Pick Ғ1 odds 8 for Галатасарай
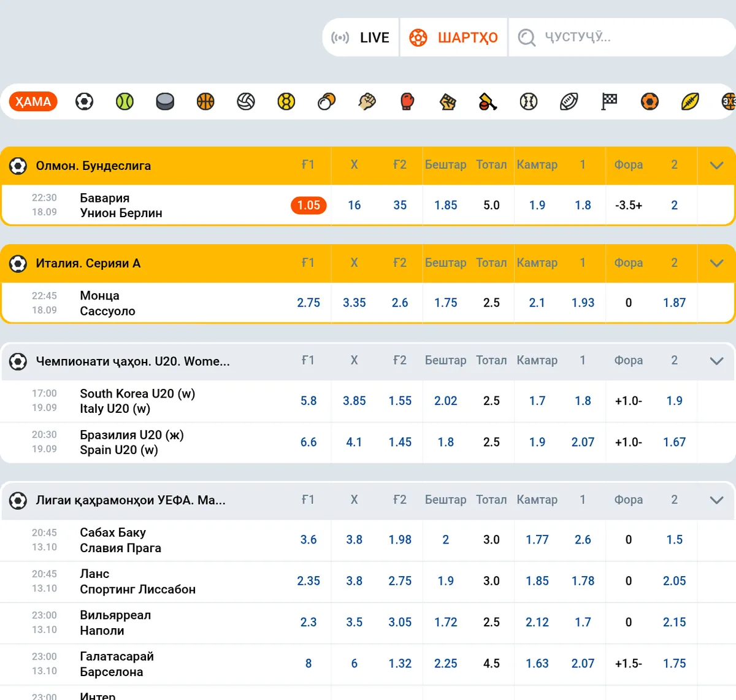This screenshot has width=736, height=700. pos(309,664)
